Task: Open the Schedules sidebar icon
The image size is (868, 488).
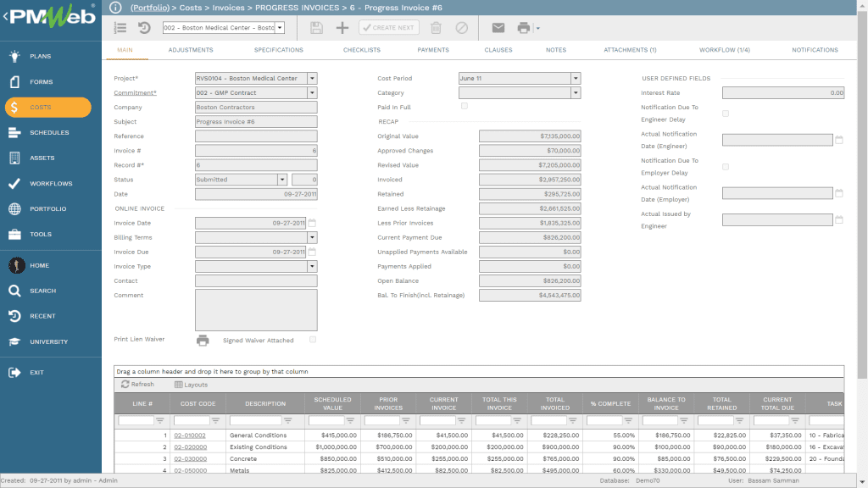Action: point(14,133)
